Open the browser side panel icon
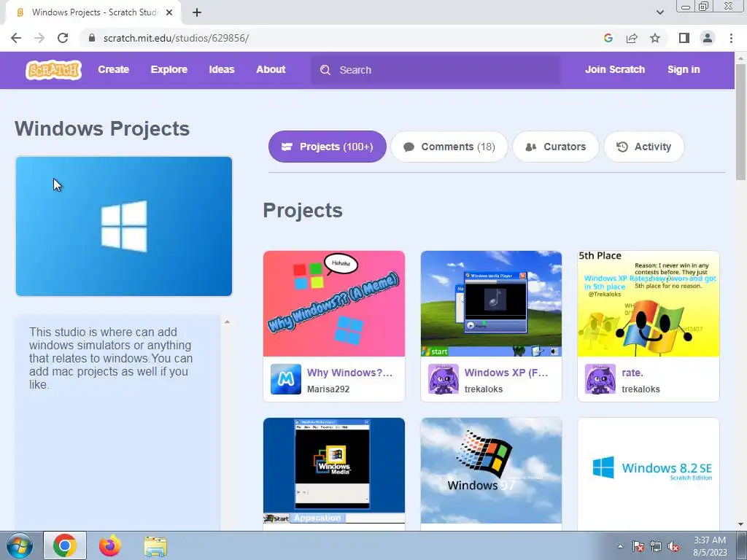This screenshot has height=560, width=747. tap(684, 38)
